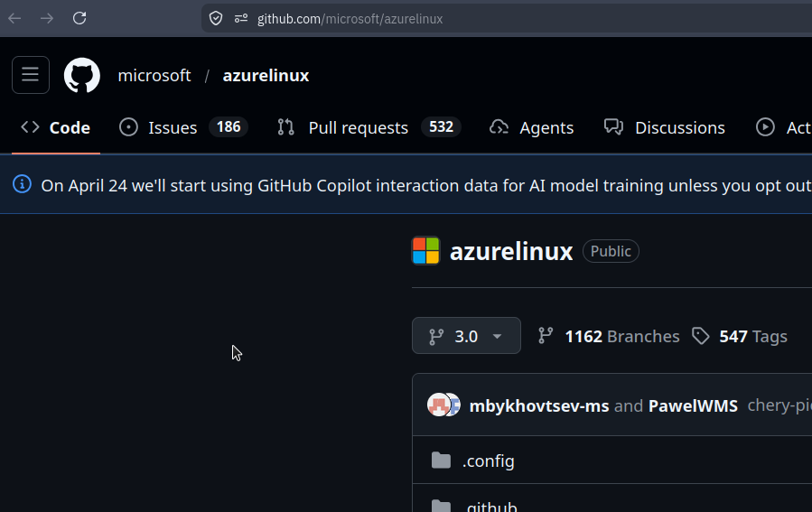Open PawelWMS commit author profile

693,405
